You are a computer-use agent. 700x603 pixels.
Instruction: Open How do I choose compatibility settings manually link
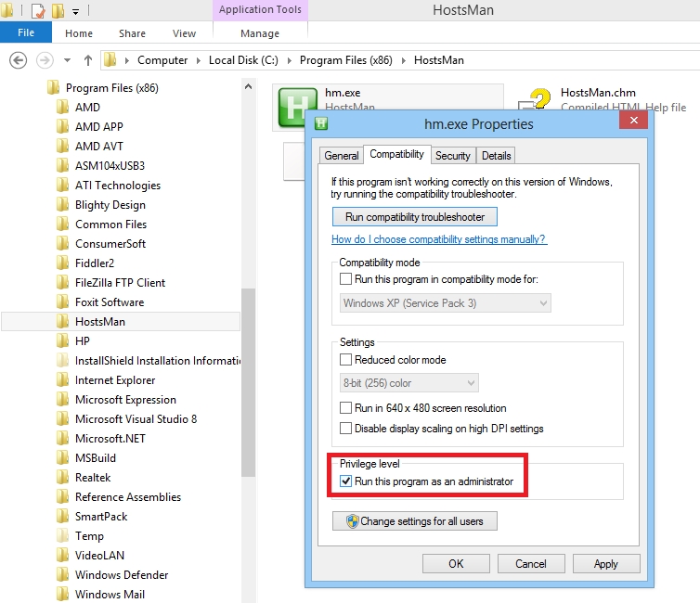(439, 239)
